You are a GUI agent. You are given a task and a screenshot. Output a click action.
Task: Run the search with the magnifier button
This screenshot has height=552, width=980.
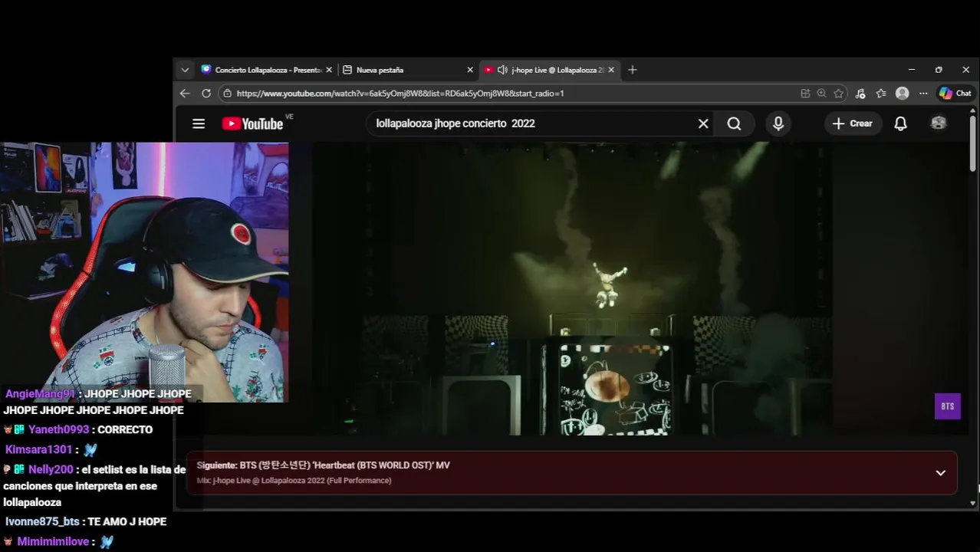734,123
